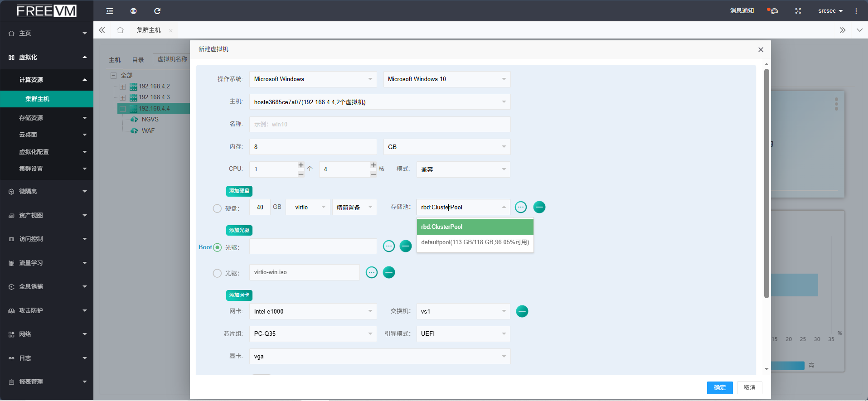The height and width of the screenshot is (401, 868).
Task: Select Boot radio for first optical drive
Action: pyautogui.click(x=217, y=247)
